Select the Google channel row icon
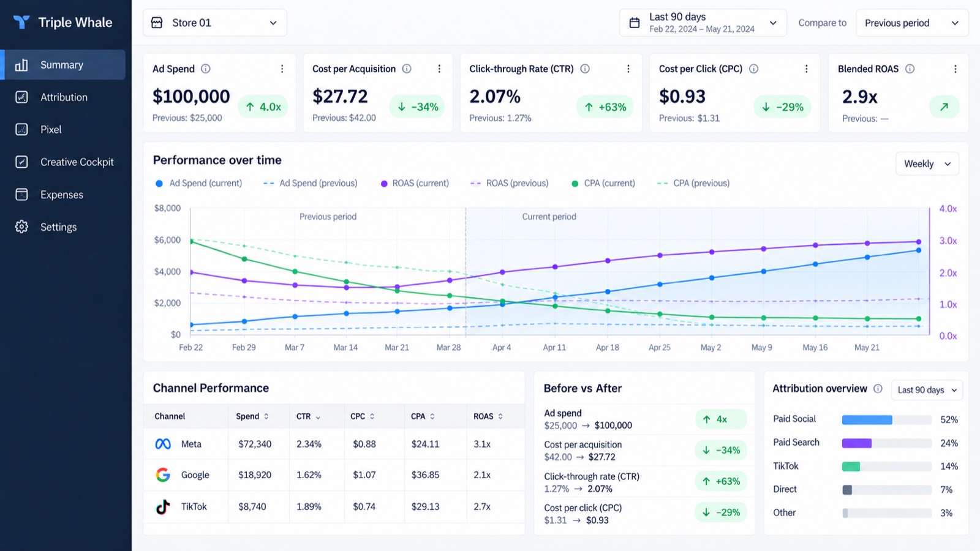Screen dimensions: 980x551 point(163,474)
